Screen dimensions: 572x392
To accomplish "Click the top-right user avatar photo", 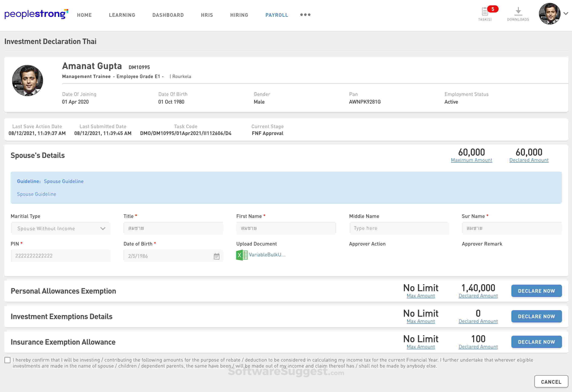I will click(x=549, y=14).
